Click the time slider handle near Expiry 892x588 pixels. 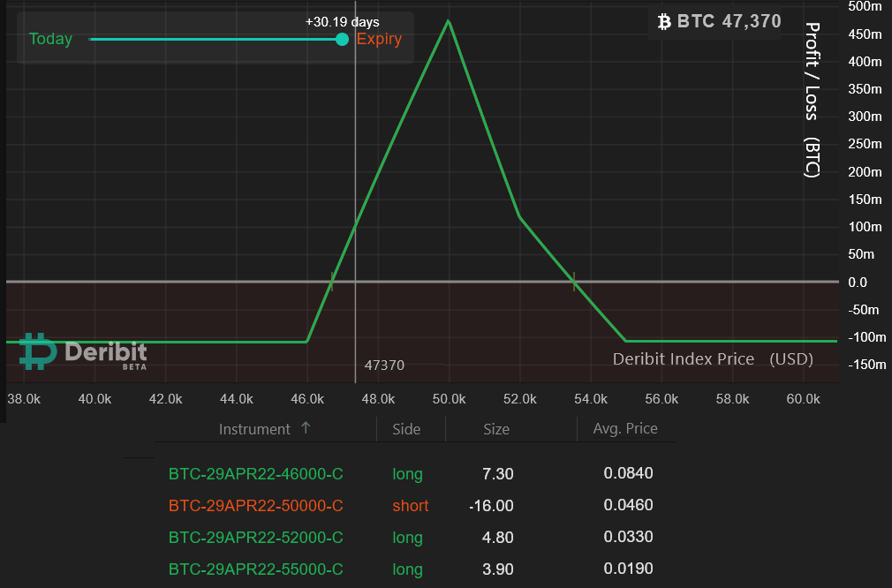(x=343, y=39)
